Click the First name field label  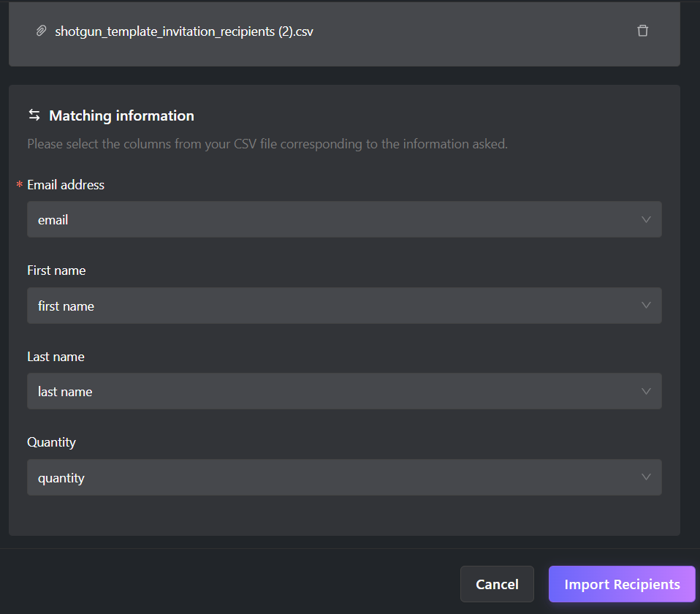56,270
